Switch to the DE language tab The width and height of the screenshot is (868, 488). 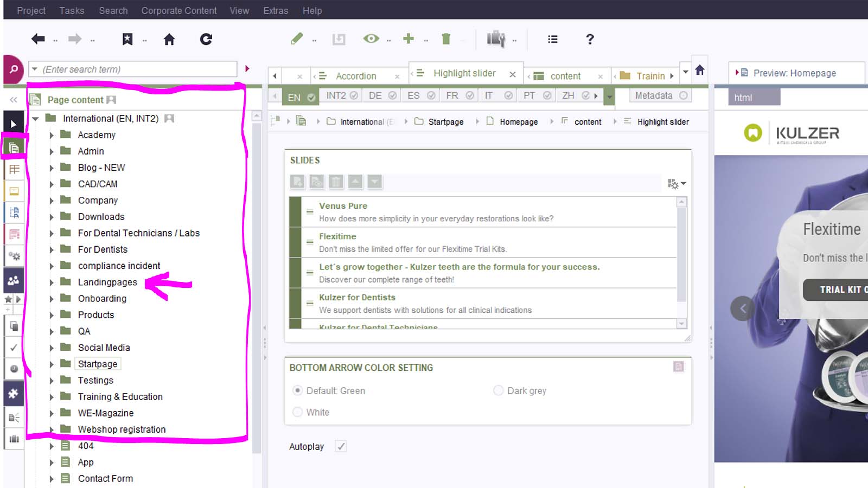[375, 95]
